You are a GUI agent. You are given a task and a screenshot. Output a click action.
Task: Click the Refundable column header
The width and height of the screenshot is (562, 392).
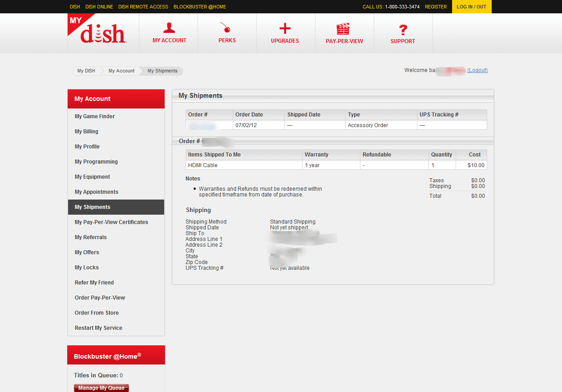[x=395, y=155]
